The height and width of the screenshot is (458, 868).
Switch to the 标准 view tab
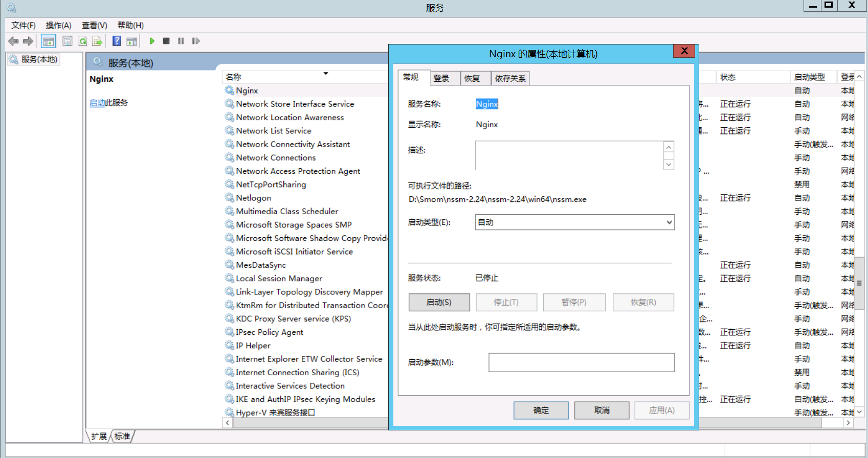click(122, 436)
